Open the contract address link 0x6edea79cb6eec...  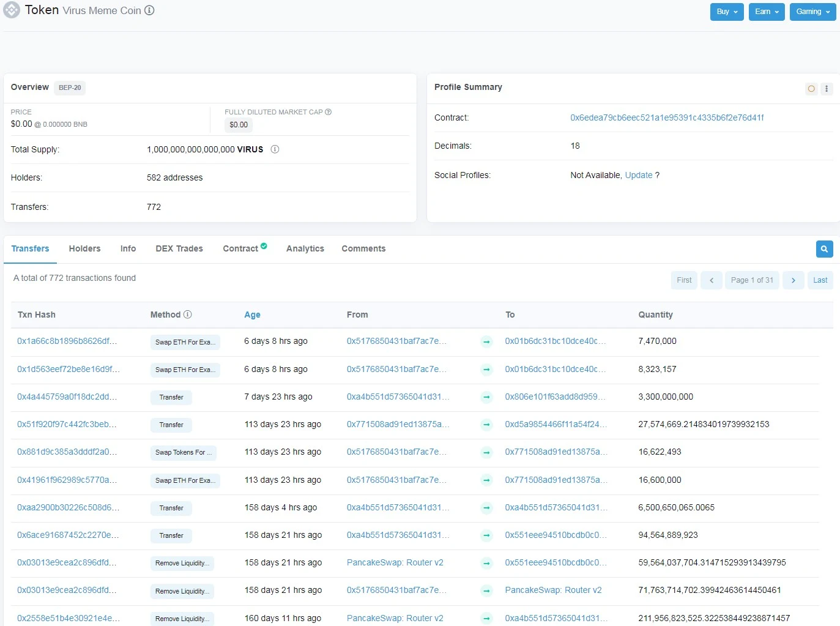tap(667, 117)
